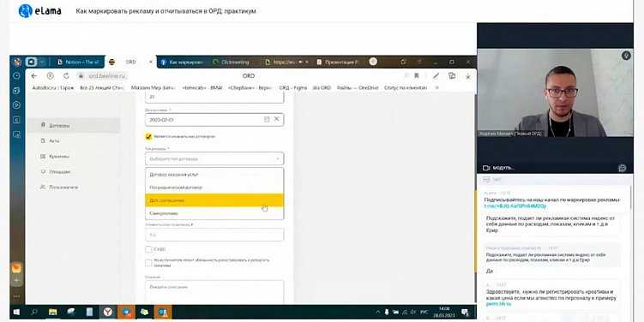Reload the ord.beeline.ru page

tap(66, 76)
